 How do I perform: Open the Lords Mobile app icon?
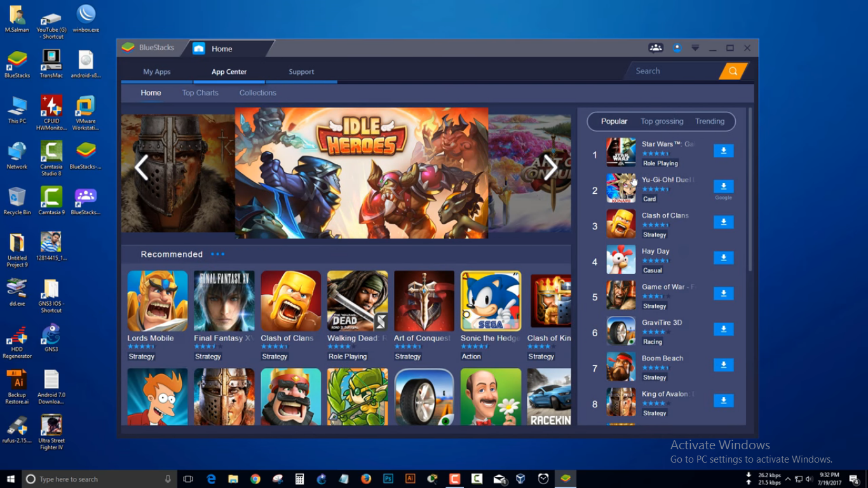click(158, 301)
